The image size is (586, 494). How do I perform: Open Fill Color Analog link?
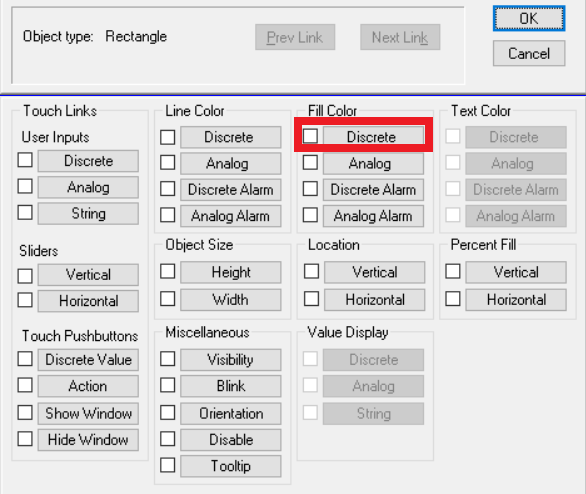pyautogui.click(x=373, y=163)
